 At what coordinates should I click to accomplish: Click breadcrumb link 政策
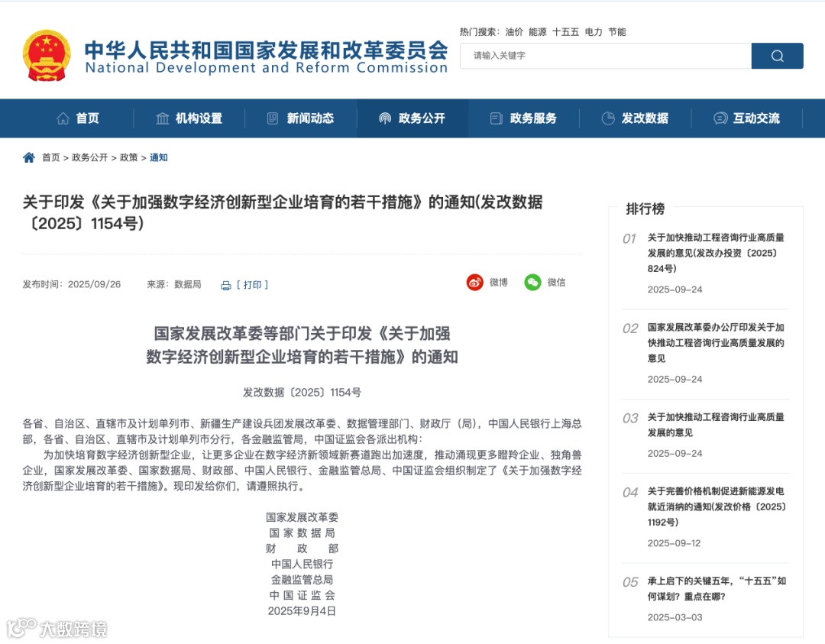coord(128,157)
